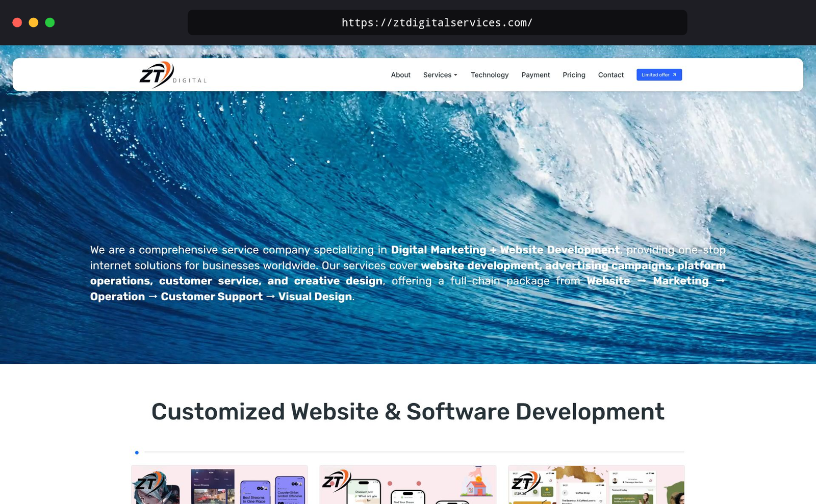Viewport: 816px width, 504px height.
Task: Click the Customized Website & Software Development heading
Action: [407, 412]
